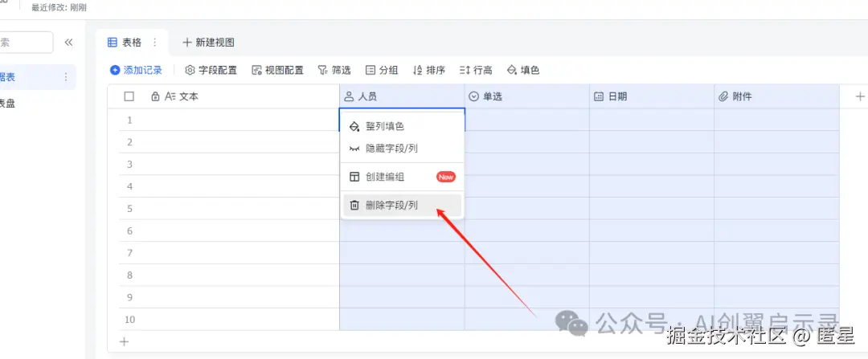Click lock icon on 文本 column
This screenshot has height=359, width=868.
pyautogui.click(x=156, y=96)
